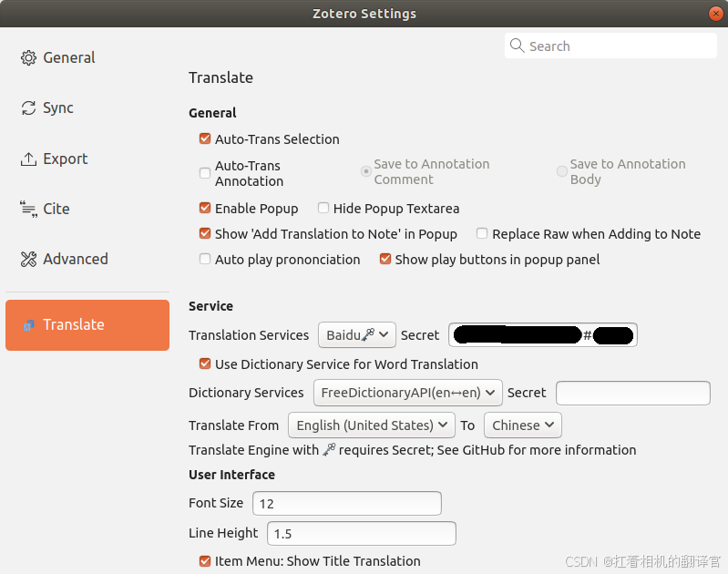Check Hide Popup Textarea
Screen dimensions: 728x574
[323, 208]
